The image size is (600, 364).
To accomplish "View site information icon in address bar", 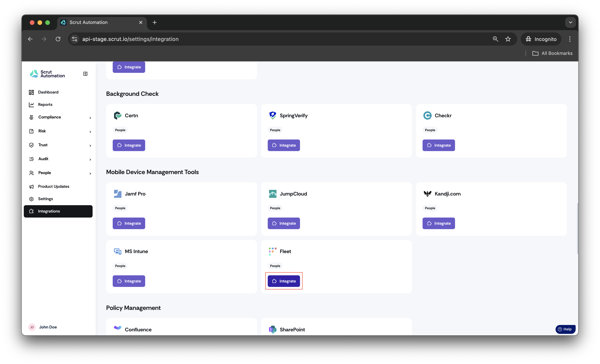I will click(x=75, y=39).
